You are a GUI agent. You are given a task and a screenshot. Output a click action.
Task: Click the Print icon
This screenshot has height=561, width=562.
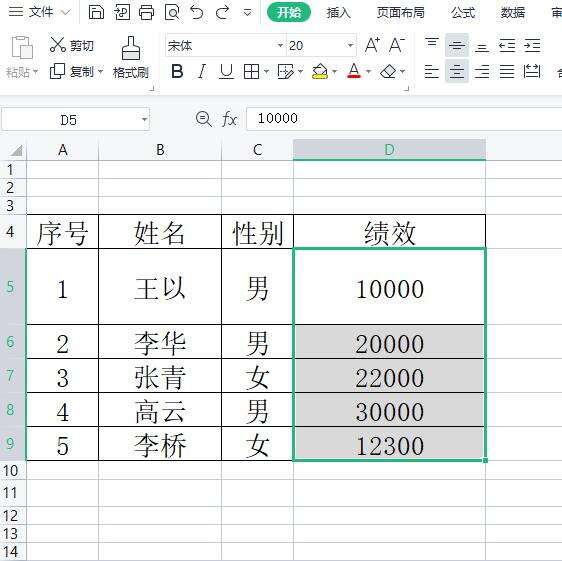coord(147,13)
